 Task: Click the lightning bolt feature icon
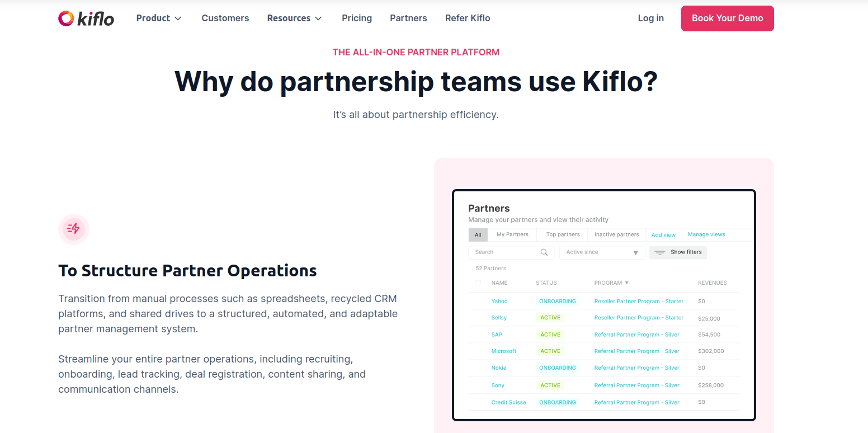(x=74, y=229)
